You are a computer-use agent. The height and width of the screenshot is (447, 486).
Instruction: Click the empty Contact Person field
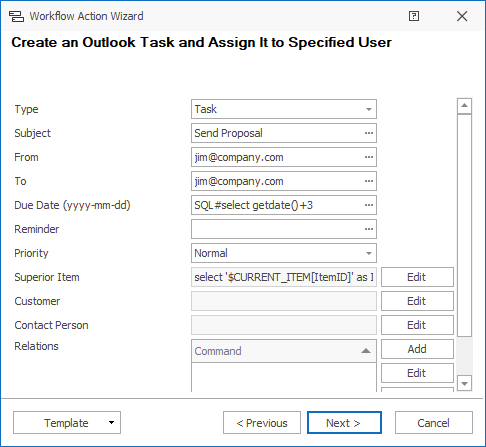[x=284, y=325]
